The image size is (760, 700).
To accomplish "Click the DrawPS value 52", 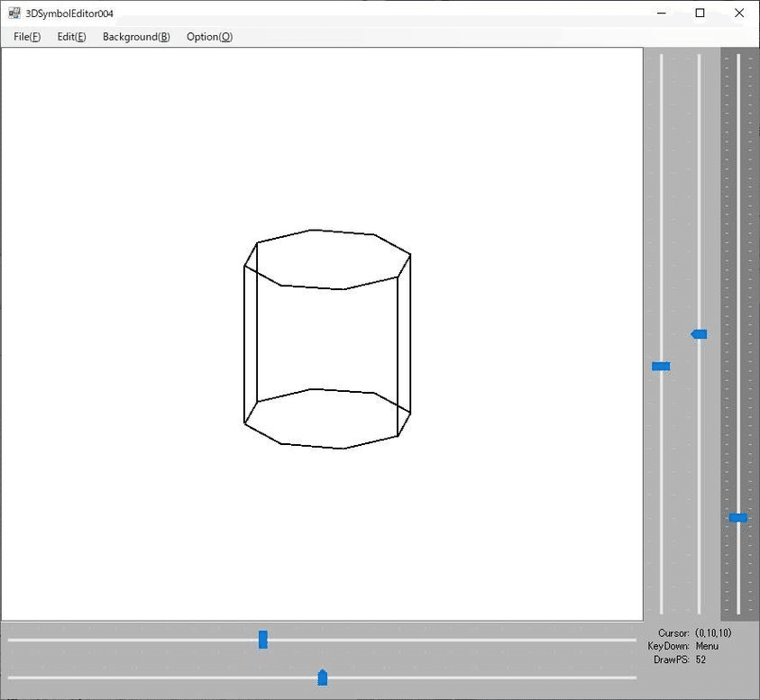I will tap(700, 659).
